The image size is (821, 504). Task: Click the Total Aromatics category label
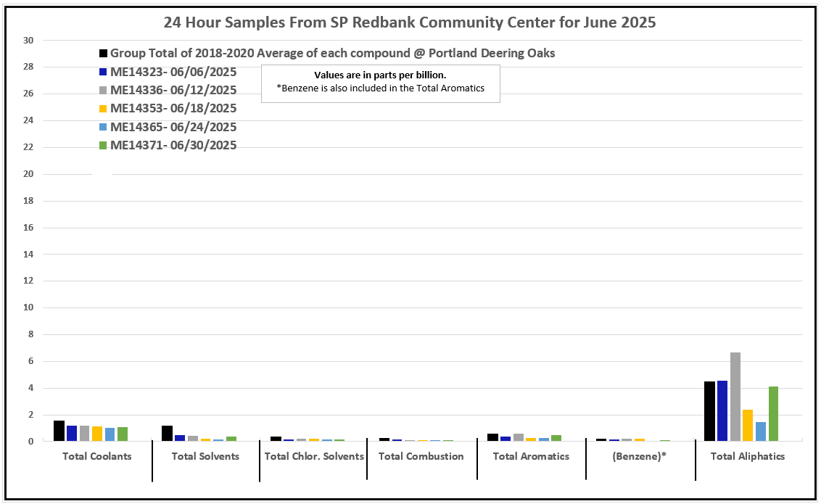531,456
